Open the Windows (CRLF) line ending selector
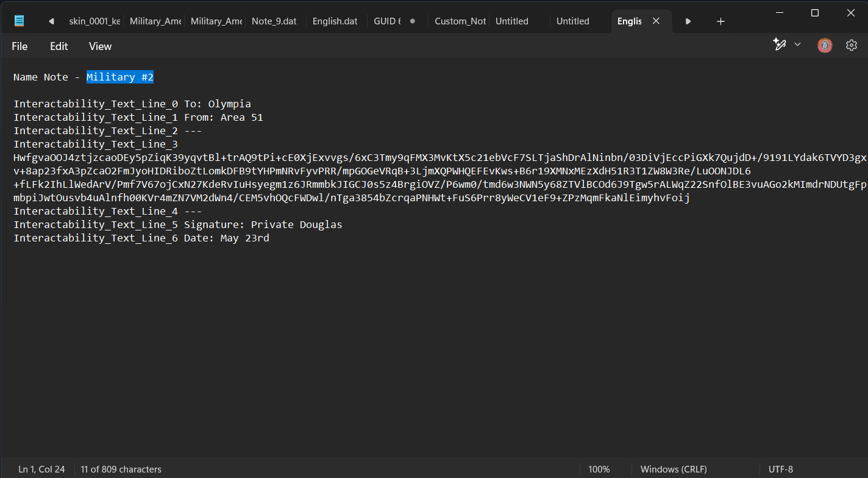Screen dimensions: 868x478 pyautogui.click(x=674, y=469)
